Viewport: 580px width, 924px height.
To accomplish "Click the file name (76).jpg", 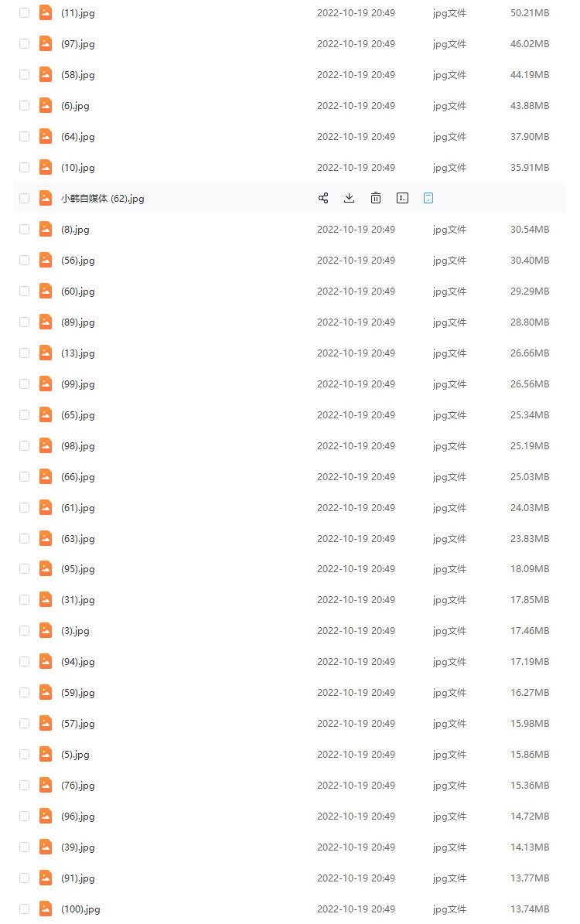I will point(78,786).
